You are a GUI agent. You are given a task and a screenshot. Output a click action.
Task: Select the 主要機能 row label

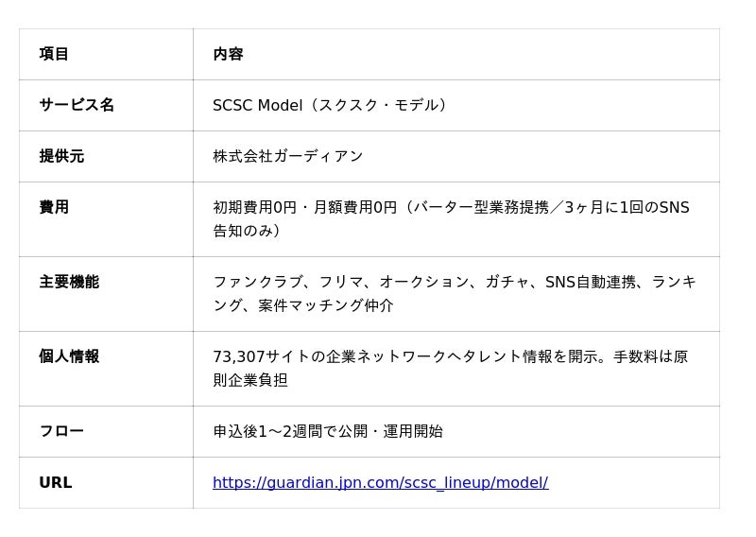69,282
